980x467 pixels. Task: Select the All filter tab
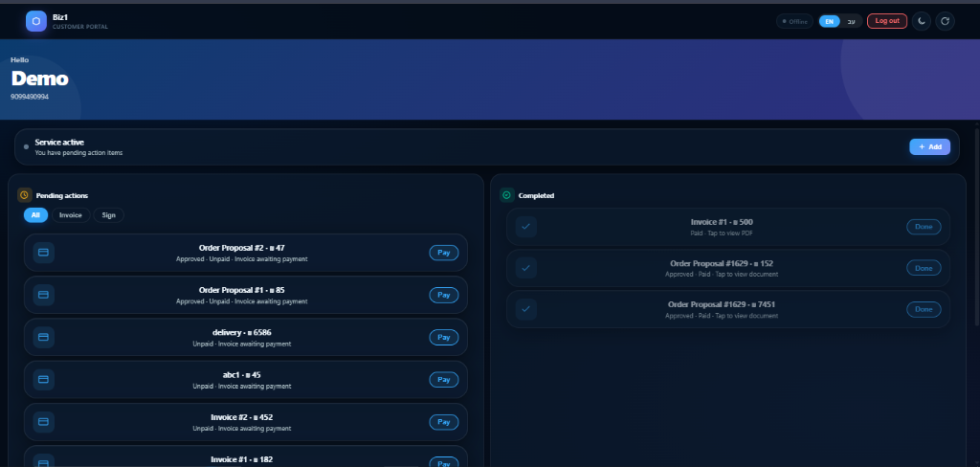tap(35, 215)
